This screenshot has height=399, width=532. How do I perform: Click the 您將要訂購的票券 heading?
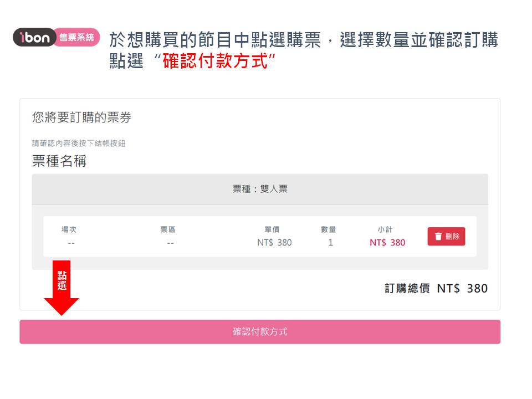click(x=82, y=117)
